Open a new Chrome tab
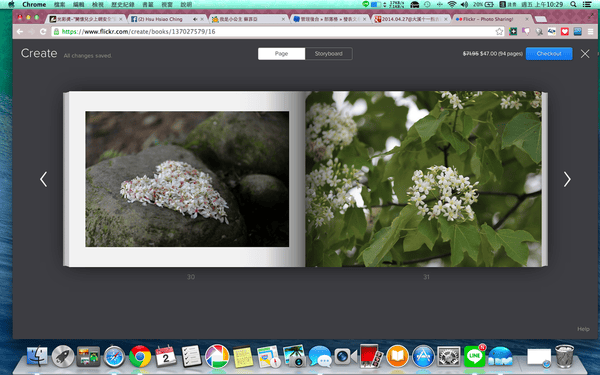Image resolution: width=600 pixels, height=375 pixels. point(541,19)
